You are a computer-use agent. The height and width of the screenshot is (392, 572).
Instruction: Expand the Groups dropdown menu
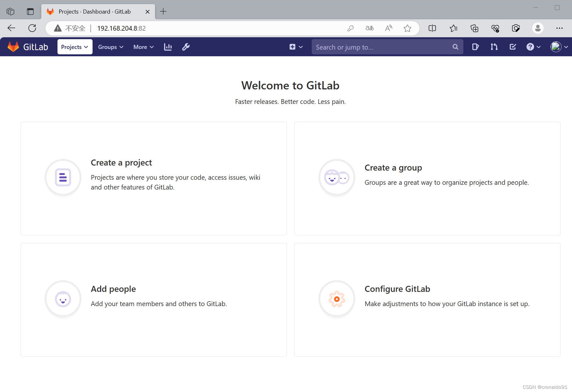pos(111,47)
